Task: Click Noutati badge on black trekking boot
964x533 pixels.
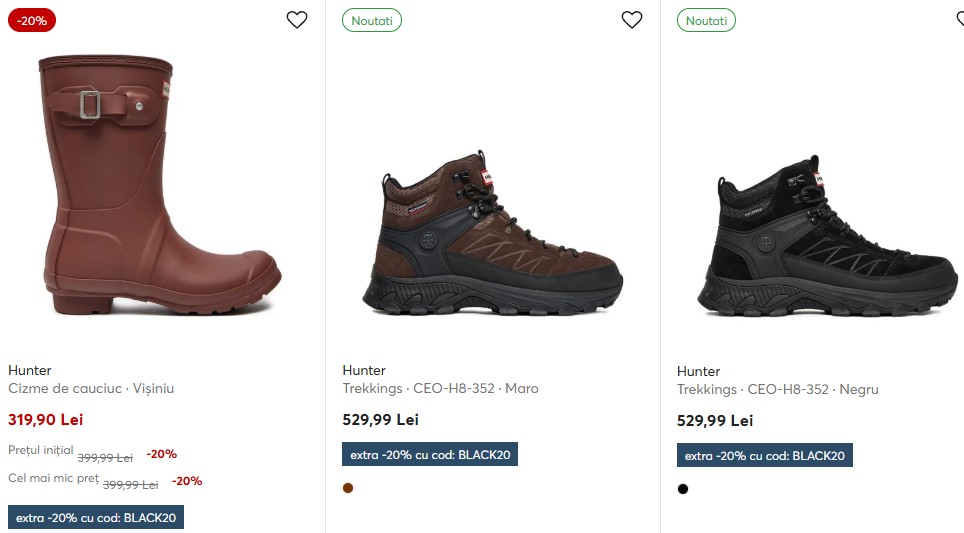Action: tap(706, 20)
